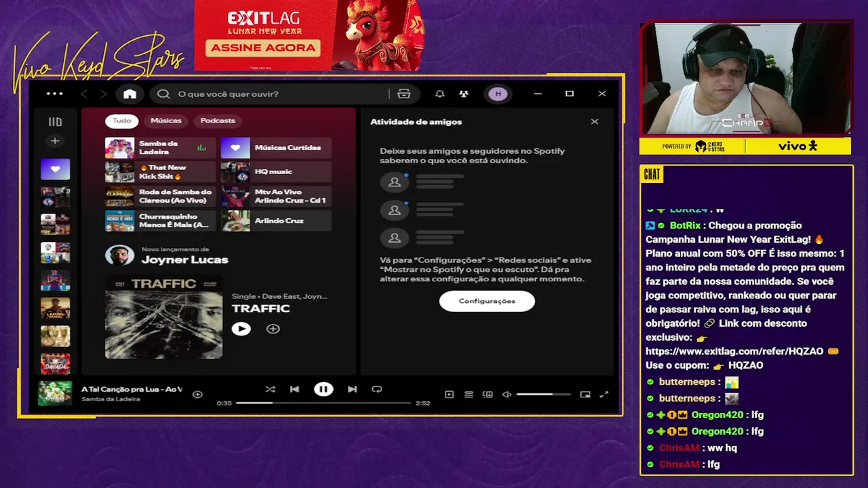The image size is (868, 488).
Task: Open the profile avatar 'H' menu
Action: pyautogui.click(x=498, y=94)
